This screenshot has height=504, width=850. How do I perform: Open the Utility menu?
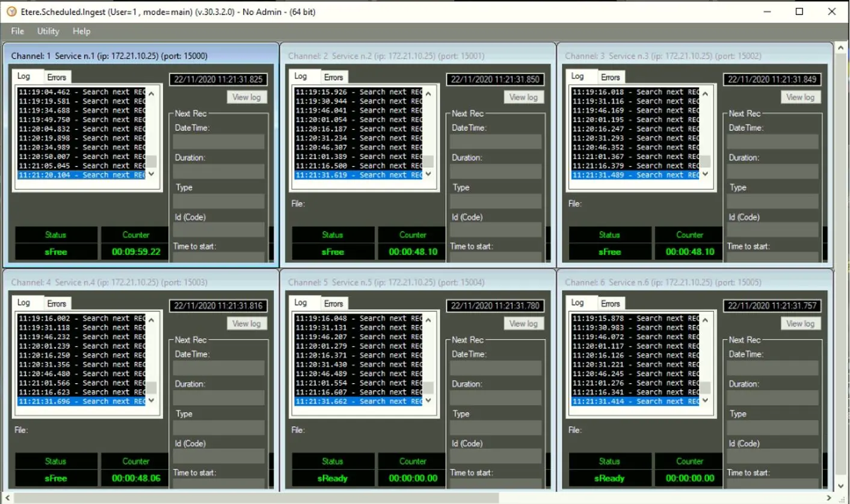(x=48, y=31)
